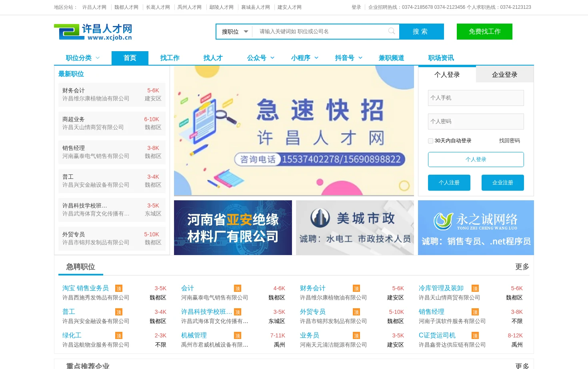Click the 顶 badge beside 淘宝 销售业务员
Image resolution: width=588 pixels, height=369 pixels.
click(x=119, y=289)
